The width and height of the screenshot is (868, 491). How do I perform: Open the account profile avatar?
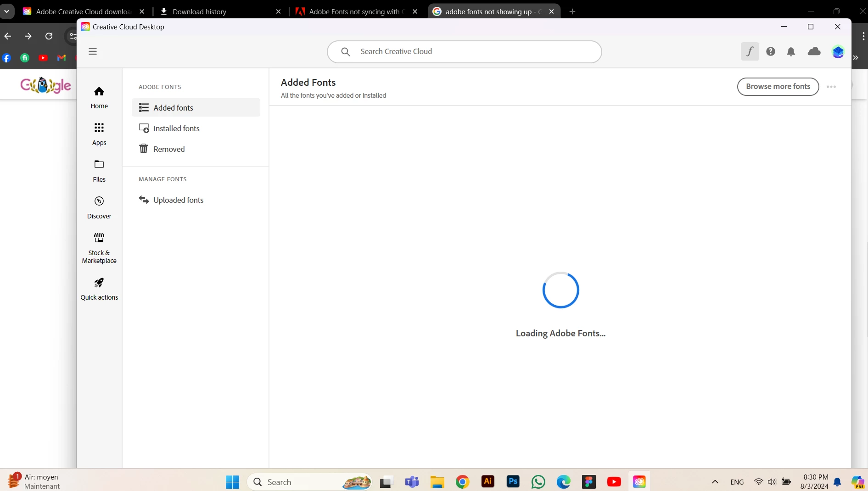[838, 51]
